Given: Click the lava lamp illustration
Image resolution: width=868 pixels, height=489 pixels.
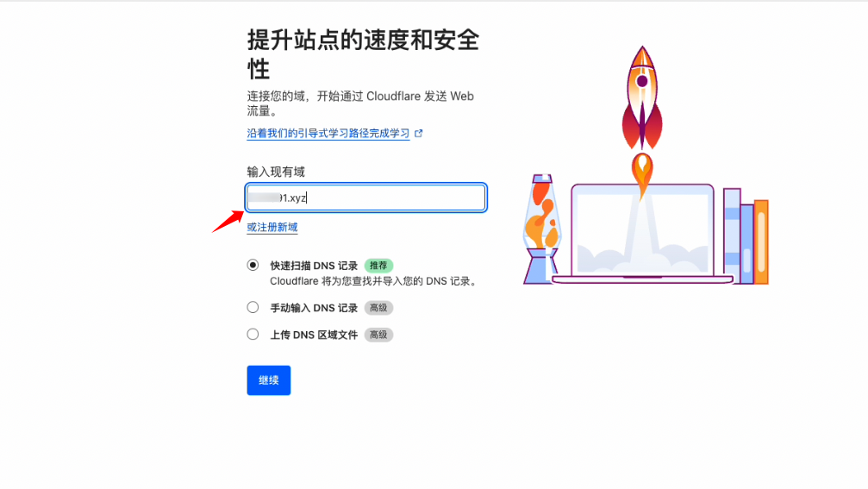Looking at the screenshot, I should click(542, 229).
